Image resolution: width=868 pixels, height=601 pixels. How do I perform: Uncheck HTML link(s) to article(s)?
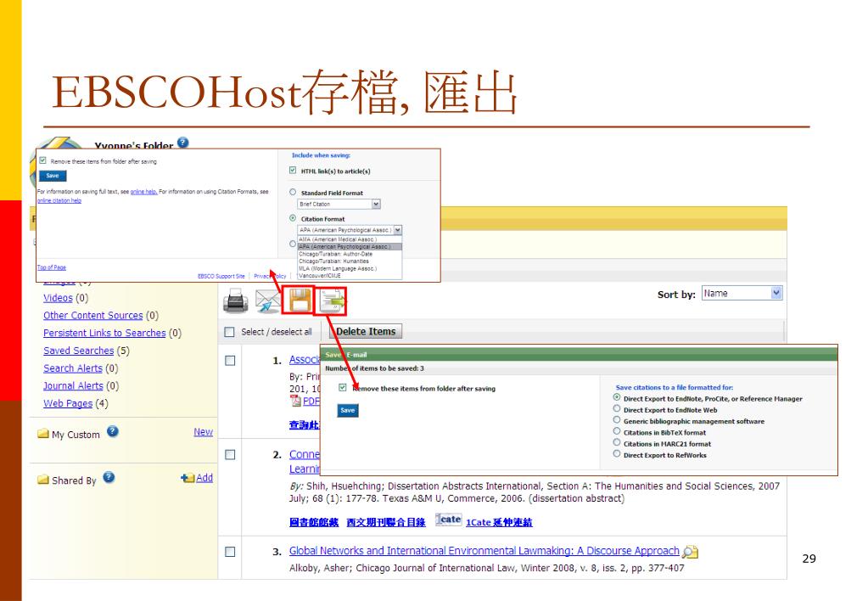click(x=293, y=171)
